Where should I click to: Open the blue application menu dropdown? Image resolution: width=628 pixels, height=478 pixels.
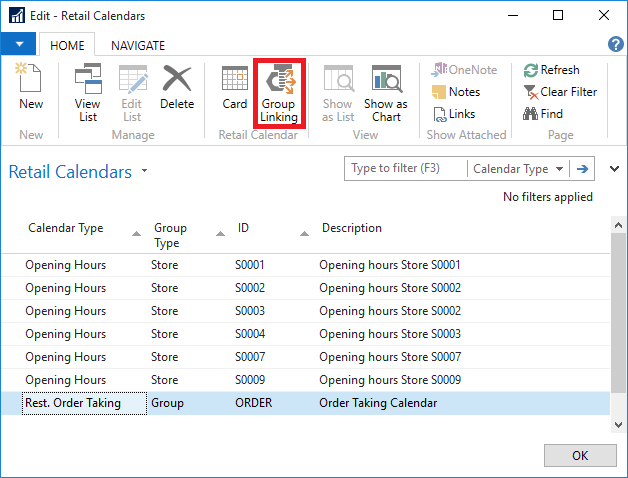[19, 44]
